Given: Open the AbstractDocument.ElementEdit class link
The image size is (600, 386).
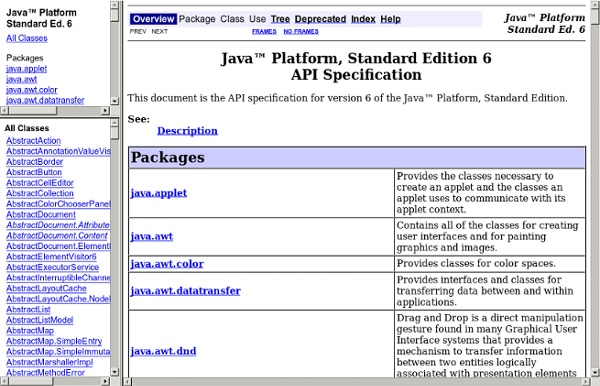Looking at the screenshot, I should click(x=58, y=246).
